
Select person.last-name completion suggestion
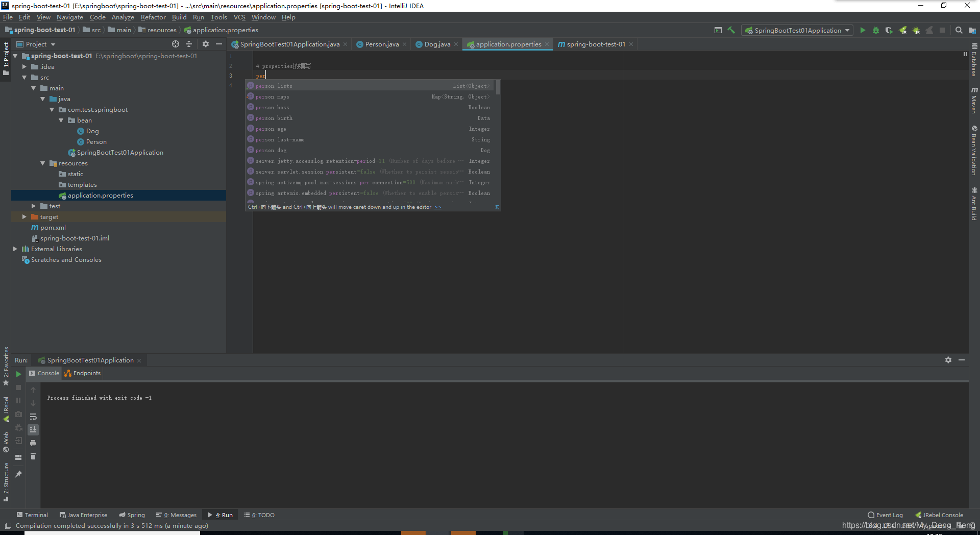tap(370, 140)
